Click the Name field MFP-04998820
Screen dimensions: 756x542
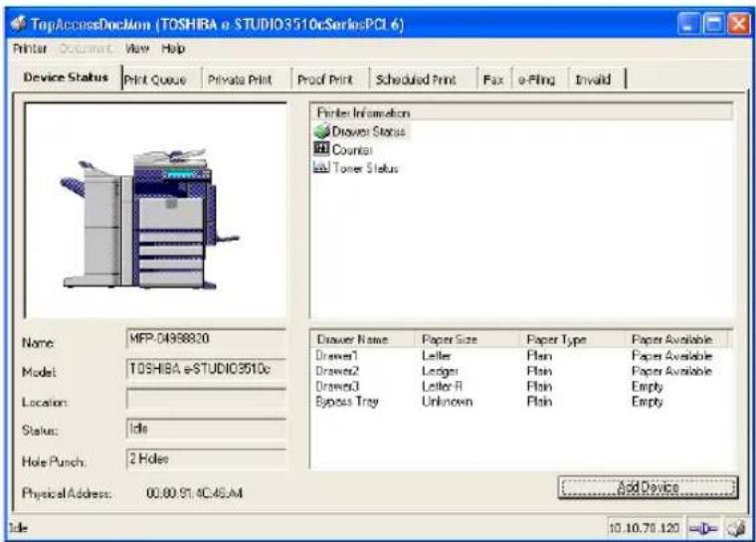(206, 339)
